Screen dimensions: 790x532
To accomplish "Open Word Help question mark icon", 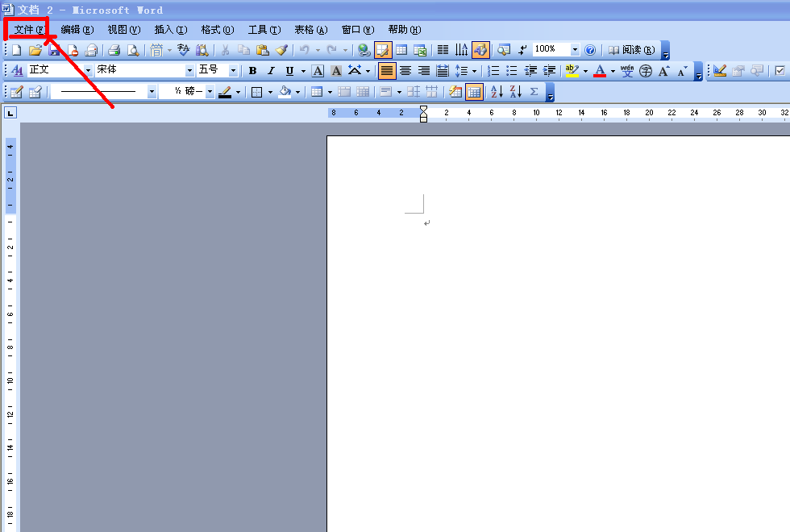I will click(590, 50).
